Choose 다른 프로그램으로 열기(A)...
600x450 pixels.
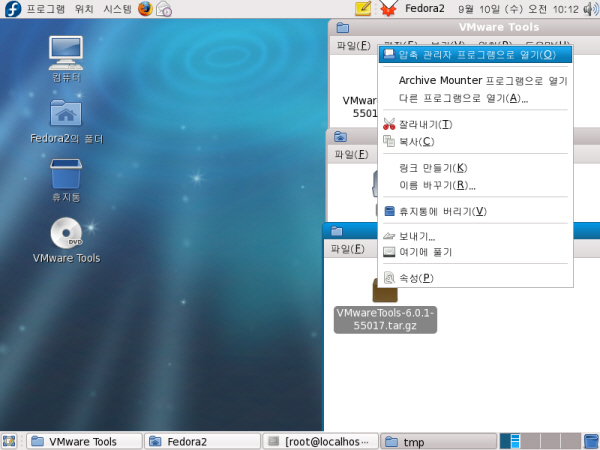pyautogui.click(x=475, y=98)
